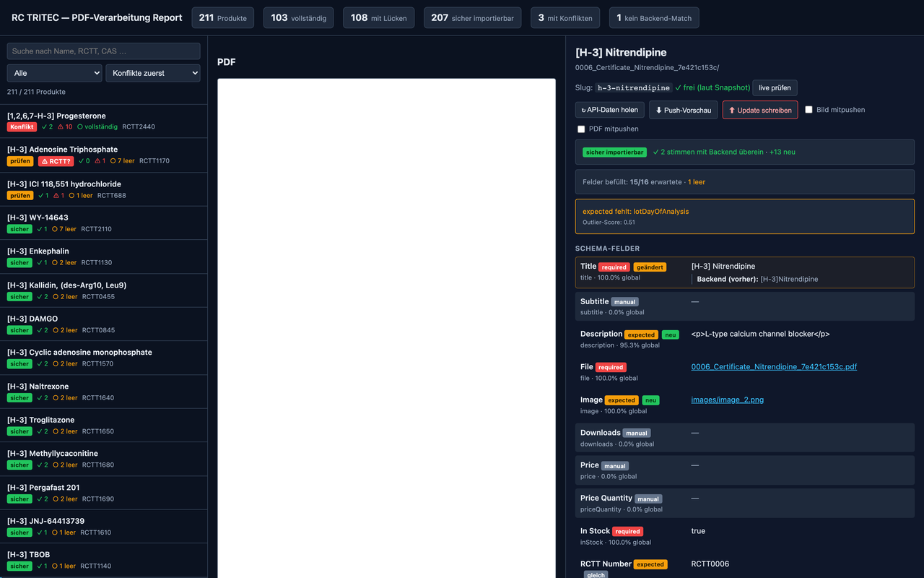Click the "[H-3] Nitrendipine" detail heading
The width and height of the screenshot is (924, 578).
click(x=621, y=53)
